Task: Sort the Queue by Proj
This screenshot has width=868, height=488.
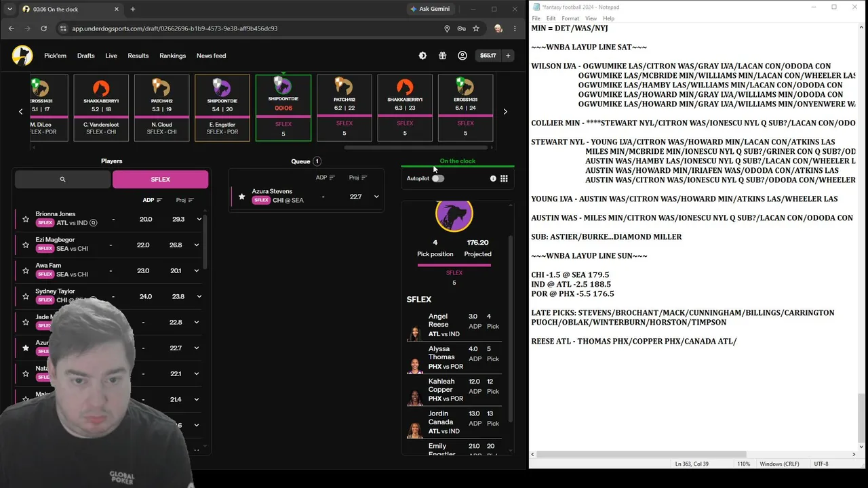Action: 358,178
